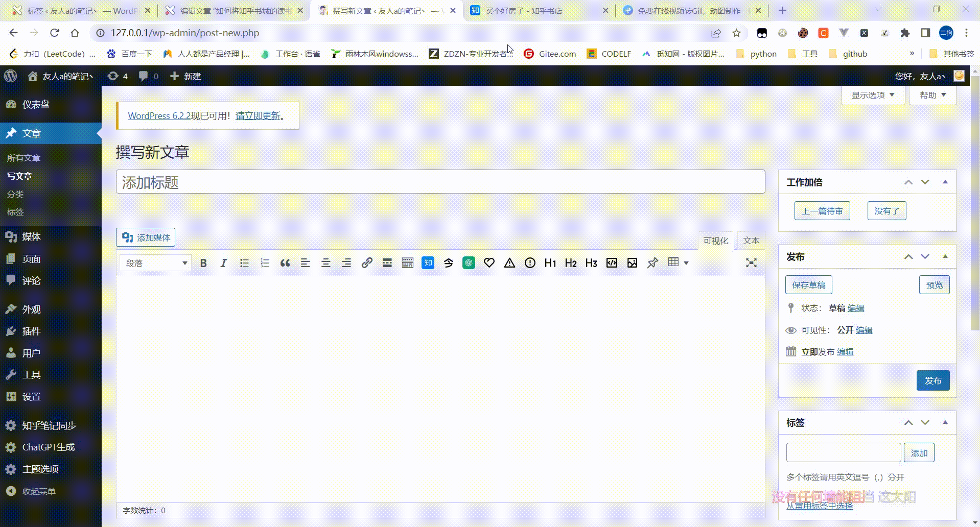Move the 工作加倍 panel down with down arrow

click(x=925, y=182)
